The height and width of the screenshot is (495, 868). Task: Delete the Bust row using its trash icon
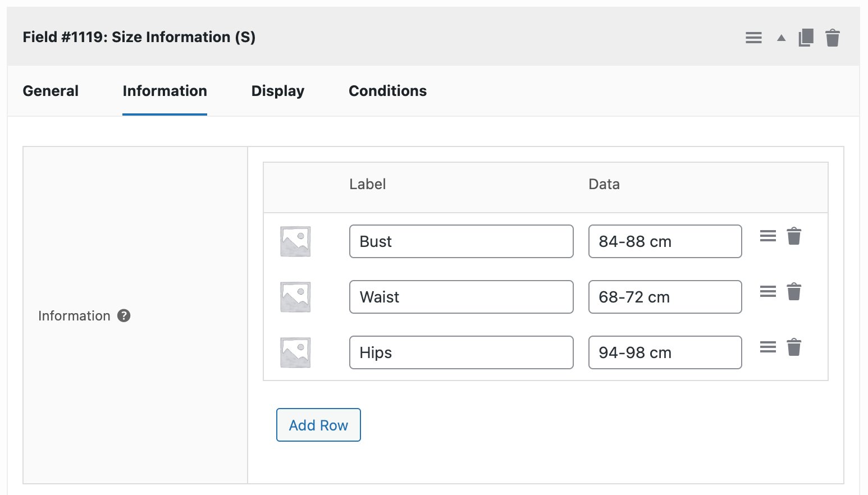[x=794, y=236]
